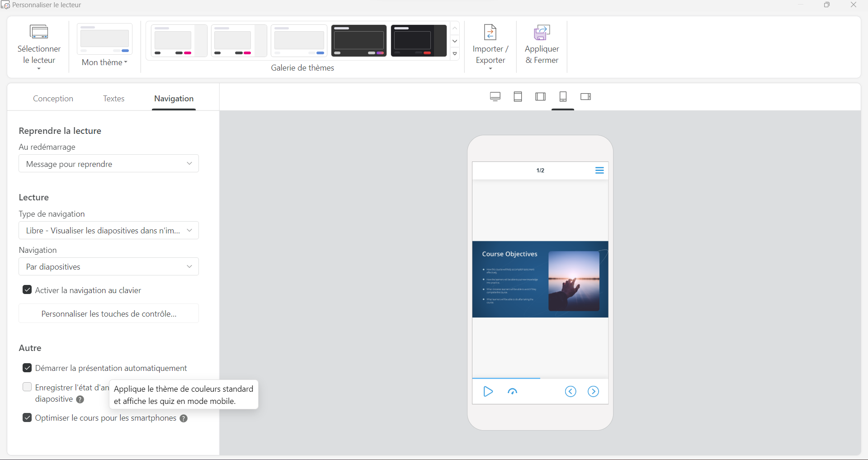The image size is (868, 460).
Task: Uncheck Activer la navigation au clavier
Action: 27,290
